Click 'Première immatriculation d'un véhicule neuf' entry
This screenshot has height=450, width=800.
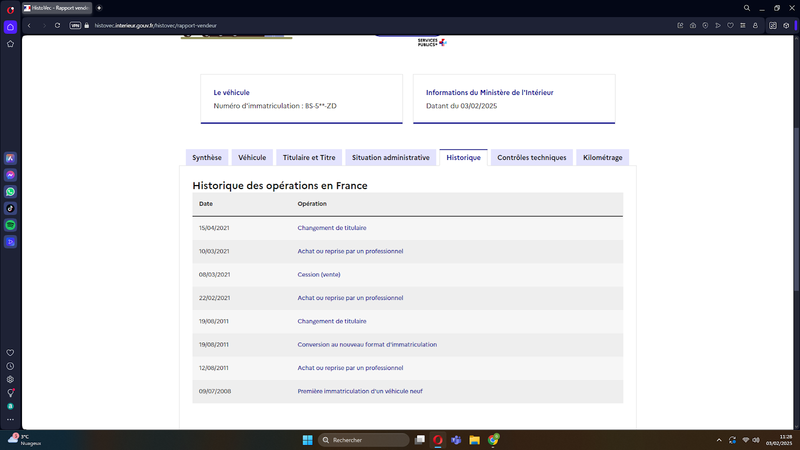click(360, 391)
